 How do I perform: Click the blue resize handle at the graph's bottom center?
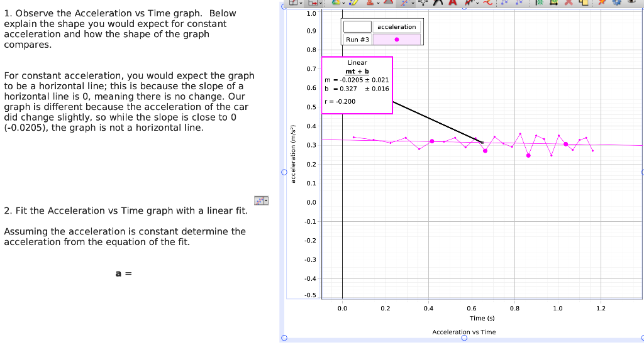point(464,337)
